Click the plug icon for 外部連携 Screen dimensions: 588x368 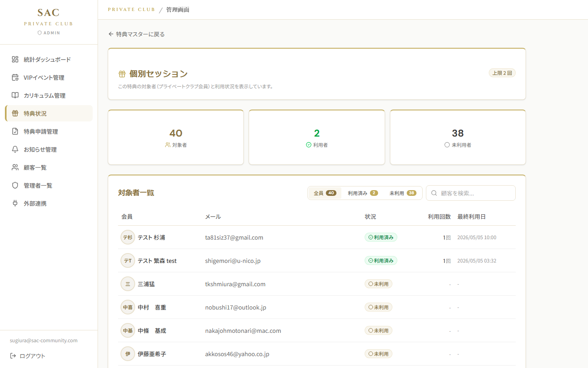pyautogui.click(x=15, y=203)
